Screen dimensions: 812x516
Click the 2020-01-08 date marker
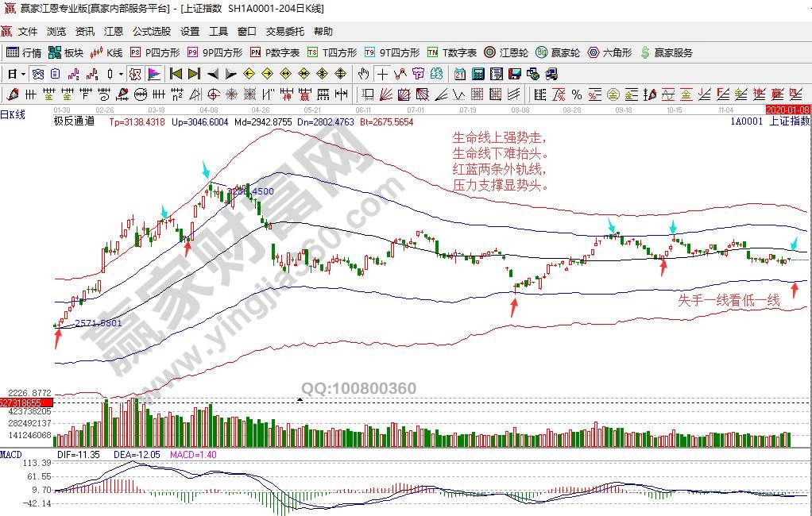point(787,110)
